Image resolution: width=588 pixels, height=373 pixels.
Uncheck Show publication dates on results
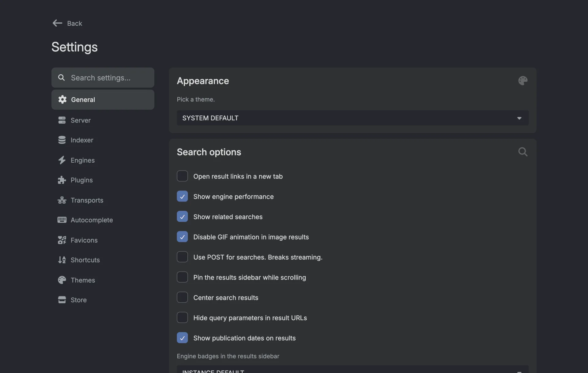tap(182, 338)
